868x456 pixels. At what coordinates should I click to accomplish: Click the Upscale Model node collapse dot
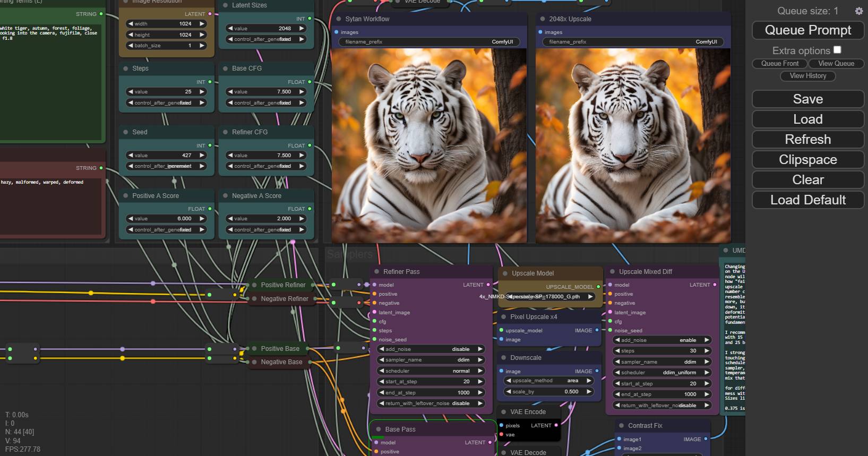click(505, 273)
